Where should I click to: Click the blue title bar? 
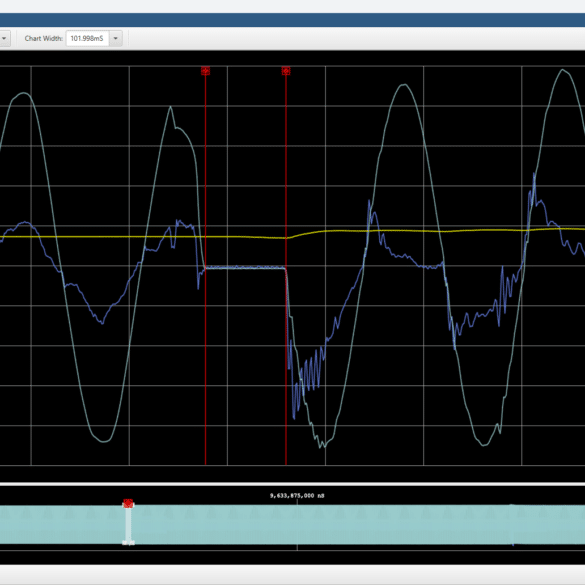[x=292, y=20]
